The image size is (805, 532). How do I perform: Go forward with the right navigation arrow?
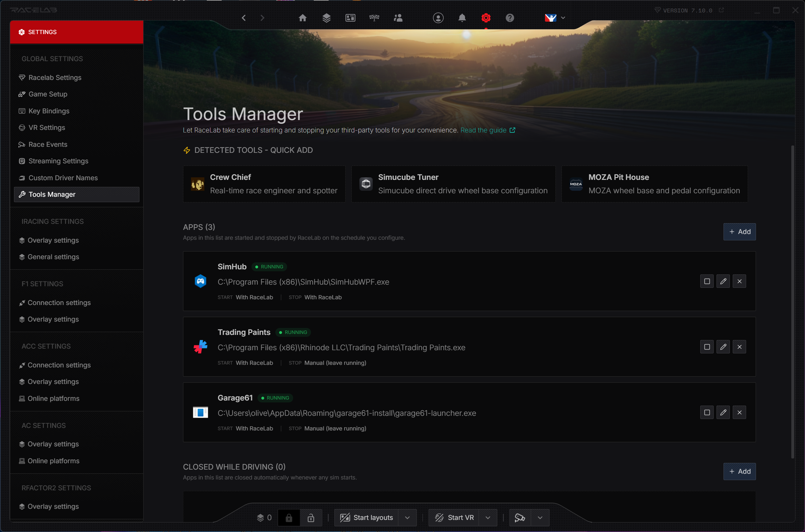[x=262, y=18]
